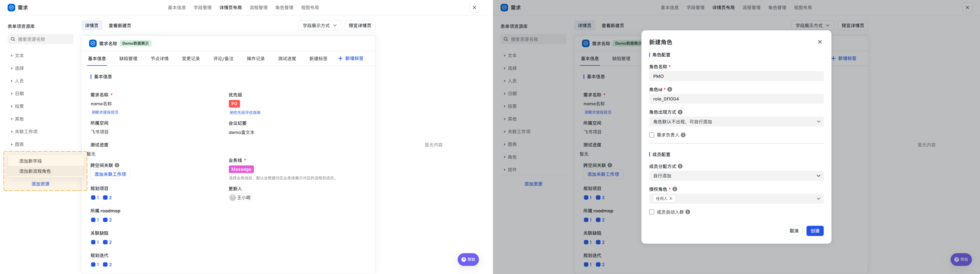Open 字段展示方式 dropdown in the undimmed window
The height and width of the screenshot is (274, 980).
(x=320, y=25)
